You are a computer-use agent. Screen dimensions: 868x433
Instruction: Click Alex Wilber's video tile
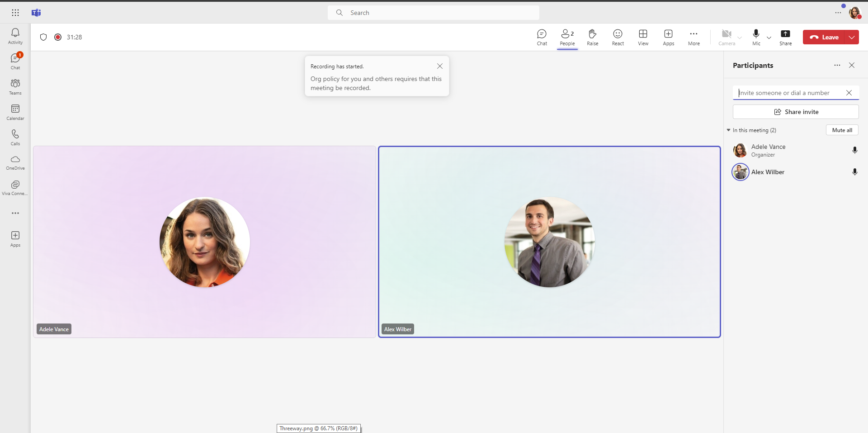(x=549, y=242)
